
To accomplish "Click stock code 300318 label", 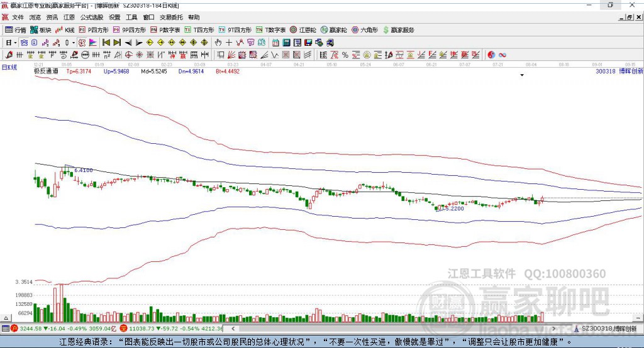I will tap(606, 71).
